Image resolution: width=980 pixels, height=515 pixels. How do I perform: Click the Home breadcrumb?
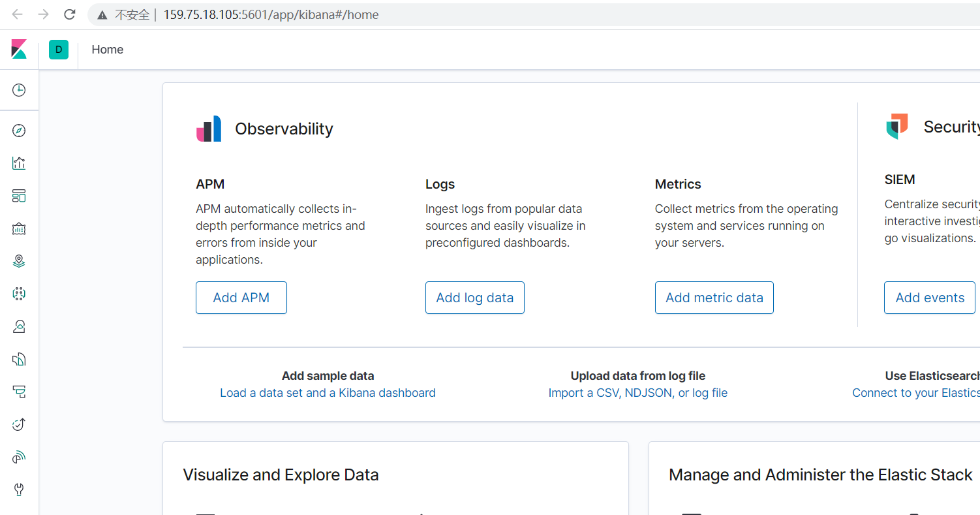tap(108, 50)
